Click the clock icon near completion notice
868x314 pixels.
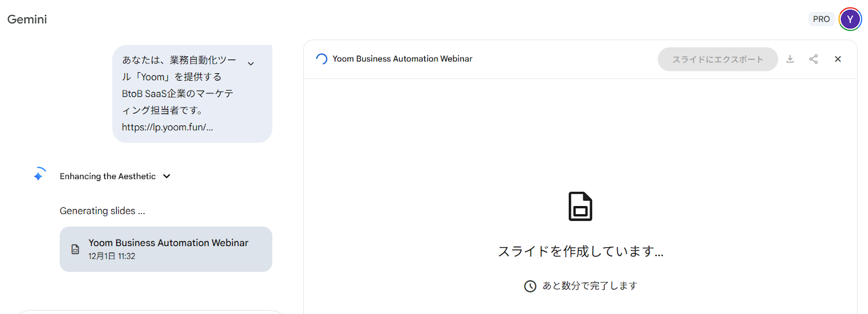tap(530, 286)
